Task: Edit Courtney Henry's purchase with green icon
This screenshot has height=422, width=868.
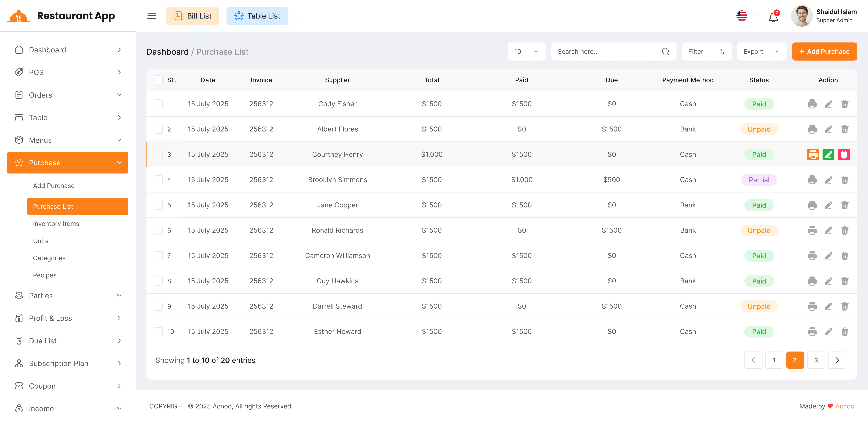Action: (x=828, y=155)
